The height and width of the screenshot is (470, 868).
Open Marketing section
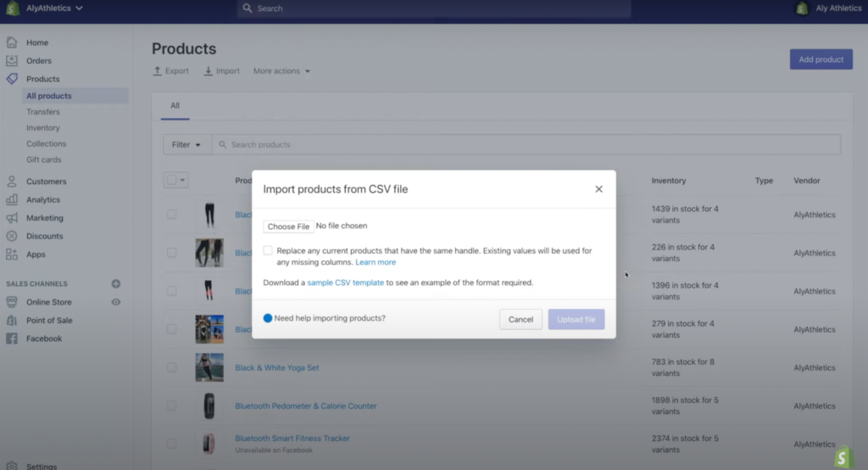click(45, 218)
